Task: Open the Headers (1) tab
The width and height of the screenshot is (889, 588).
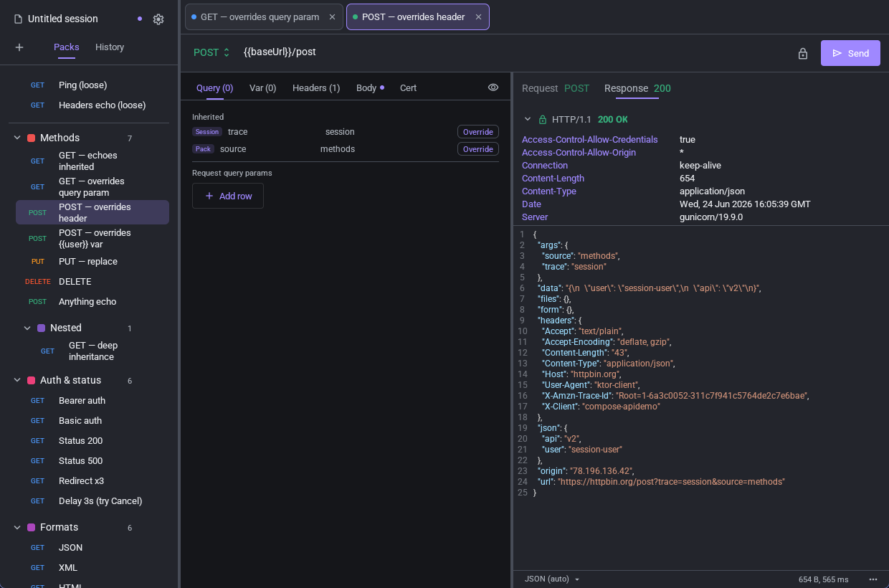Action: (316, 88)
